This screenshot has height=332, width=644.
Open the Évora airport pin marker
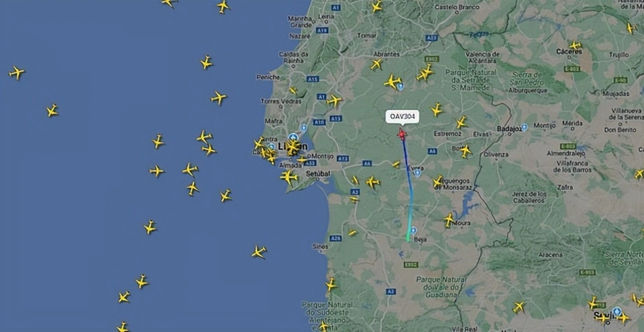coord(418,172)
